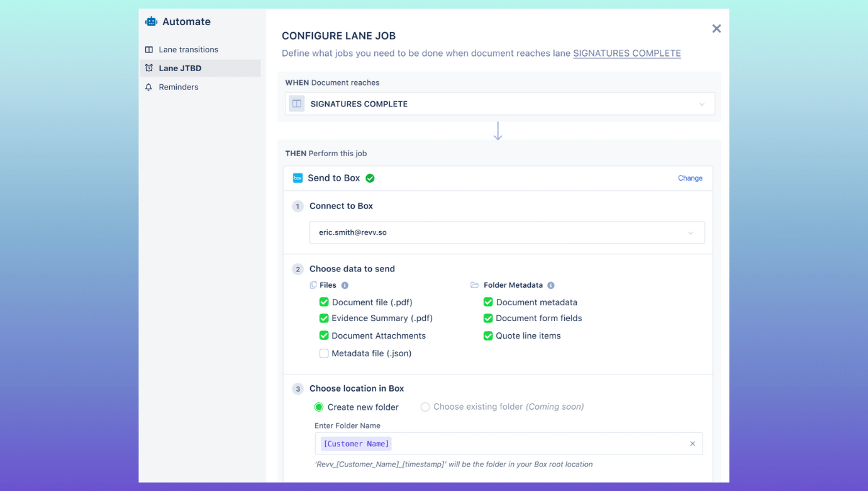This screenshot has width=868, height=491.
Task: Clear folder name with the X icon
Action: pos(693,444)
